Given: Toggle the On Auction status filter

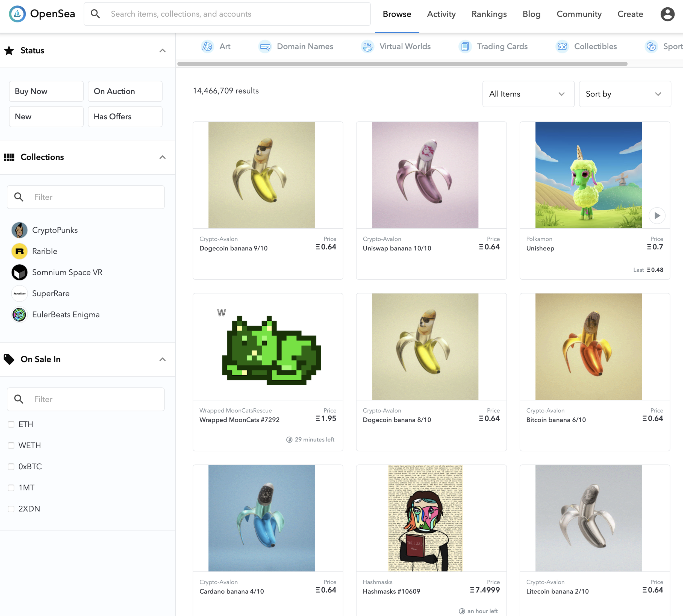Looking at the screenshot, I should (125, 92).
